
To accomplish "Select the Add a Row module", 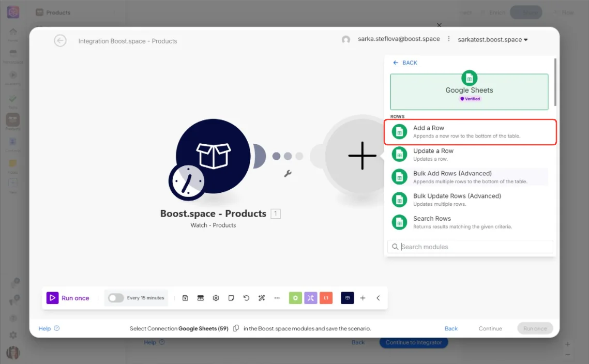I will pyautogui.click(x=470, y=132).
